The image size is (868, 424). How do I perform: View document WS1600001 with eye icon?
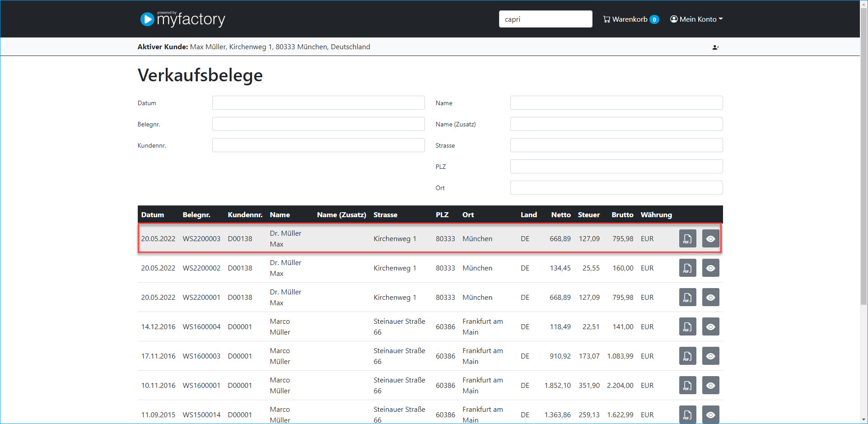tap(710, 385)
